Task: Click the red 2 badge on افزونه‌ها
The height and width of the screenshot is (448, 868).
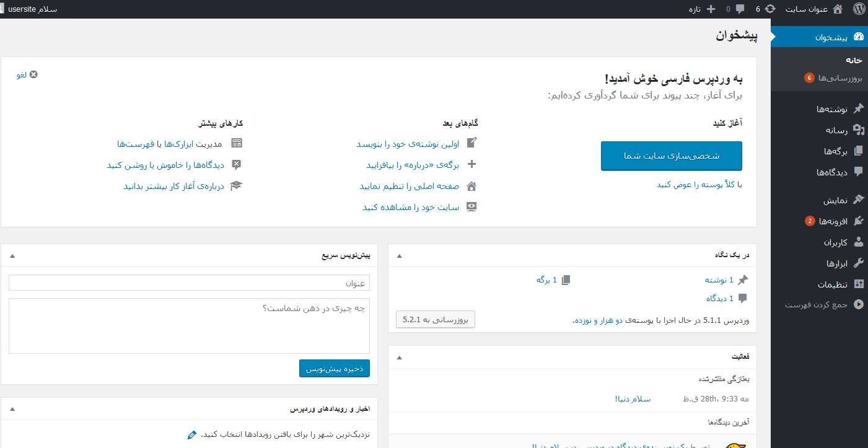Action: [809, 221]
